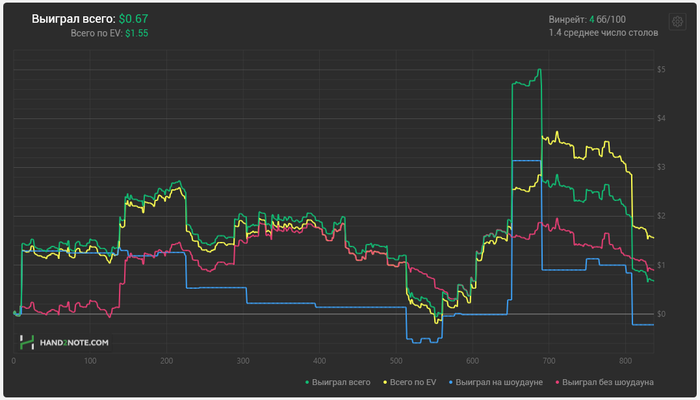Click the 500 x-axis hand label
This screenshot has width=700, height=400.
point(396,361)
